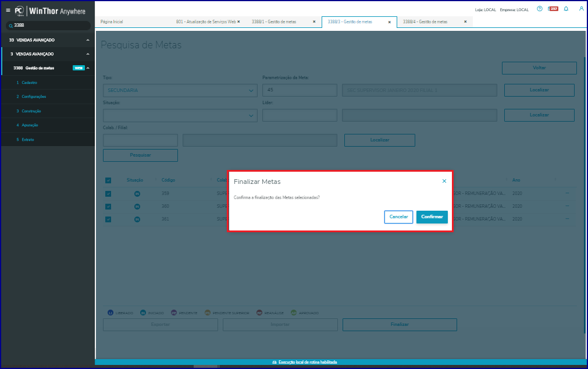588x369 pixels.
Task: Open the notifications bell icon
Action: 566,9
